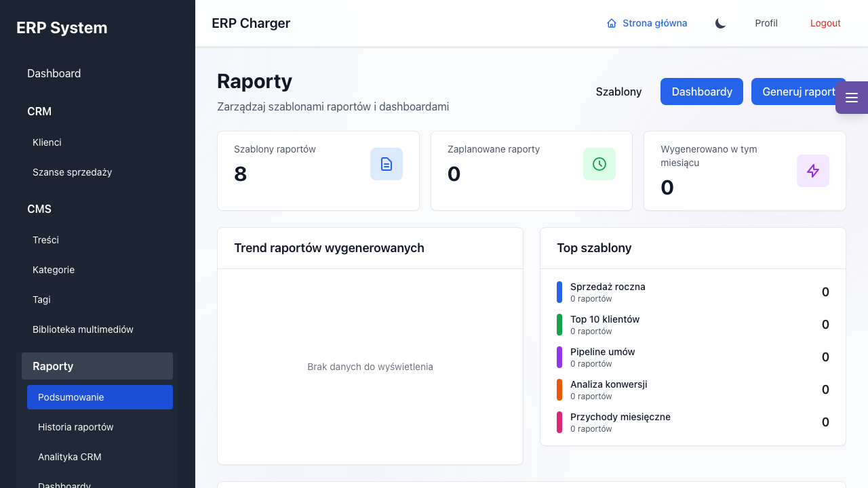
Task: Open Biblioteka multimediów
Action: click(x=100, y=329)
